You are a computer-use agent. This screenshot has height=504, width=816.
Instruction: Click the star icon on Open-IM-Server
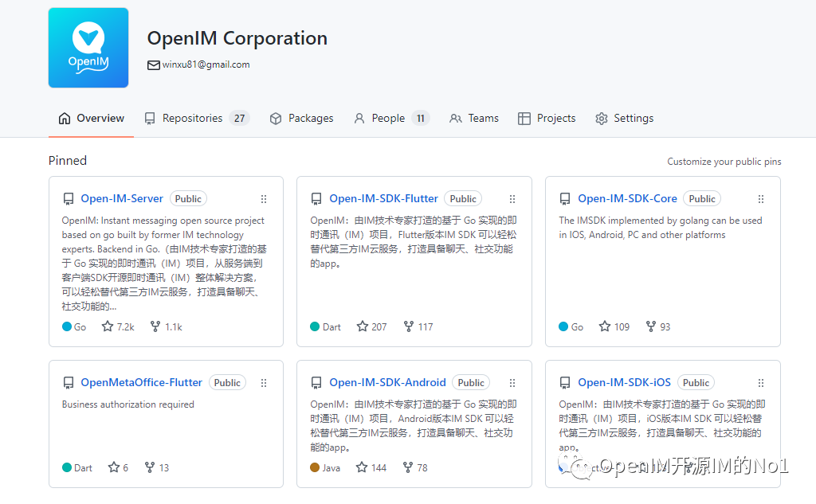pos(108,326)
